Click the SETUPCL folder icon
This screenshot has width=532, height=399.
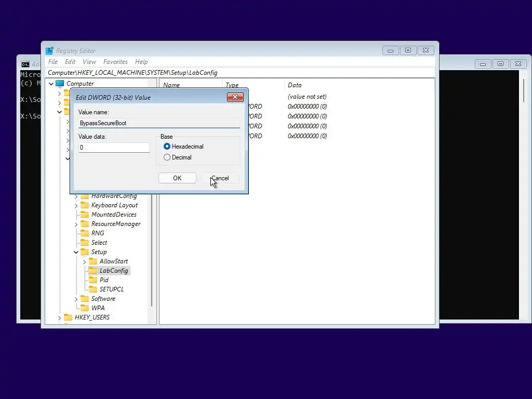93,289
